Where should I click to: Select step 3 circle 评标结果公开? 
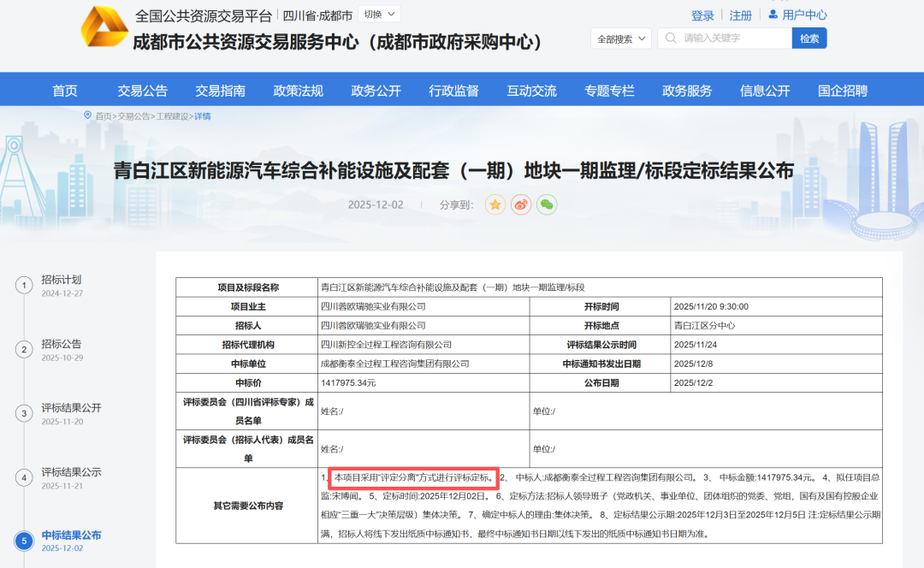25,413
